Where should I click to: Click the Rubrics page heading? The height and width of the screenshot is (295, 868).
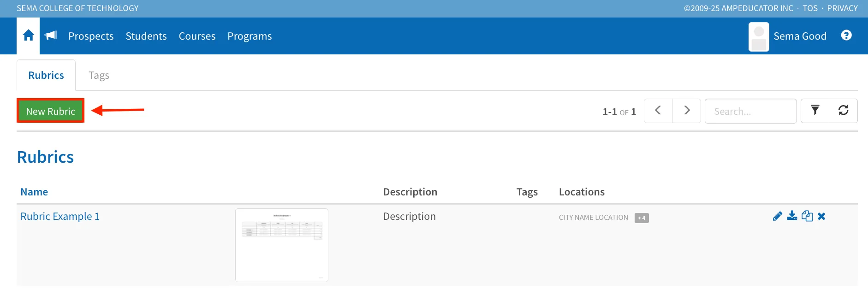click(x=45, y=157)
